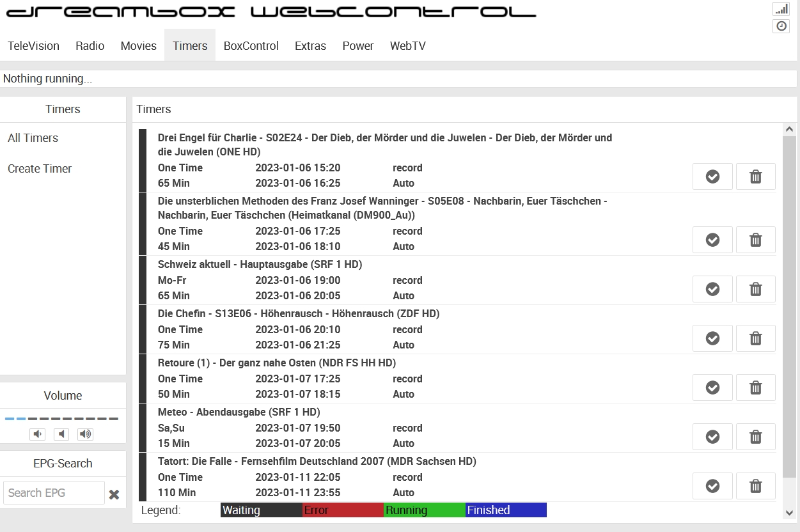800x532 pixels.
Task: Toggle the Retoure (1) timer checkmark
Action: tap(712, 387)
